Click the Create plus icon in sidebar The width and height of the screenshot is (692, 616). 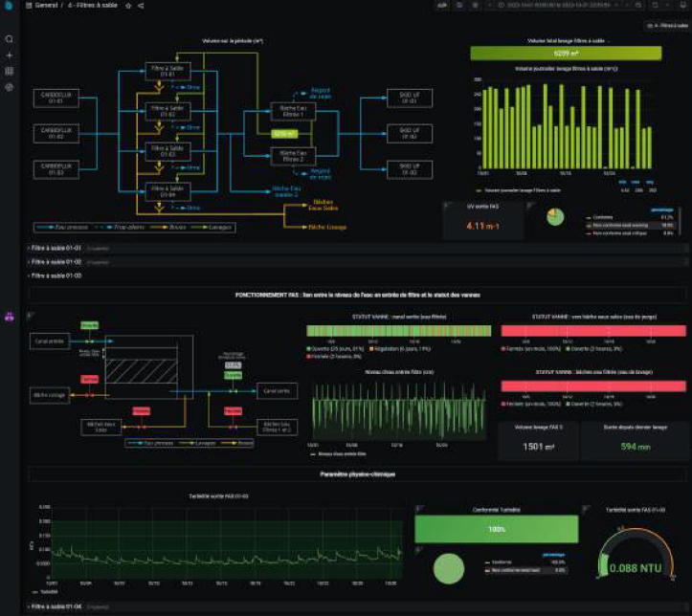pos(10,55)
